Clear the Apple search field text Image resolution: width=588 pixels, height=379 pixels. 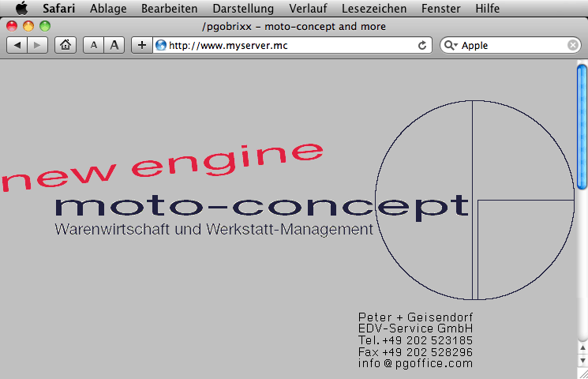click(x=573, y=45)
